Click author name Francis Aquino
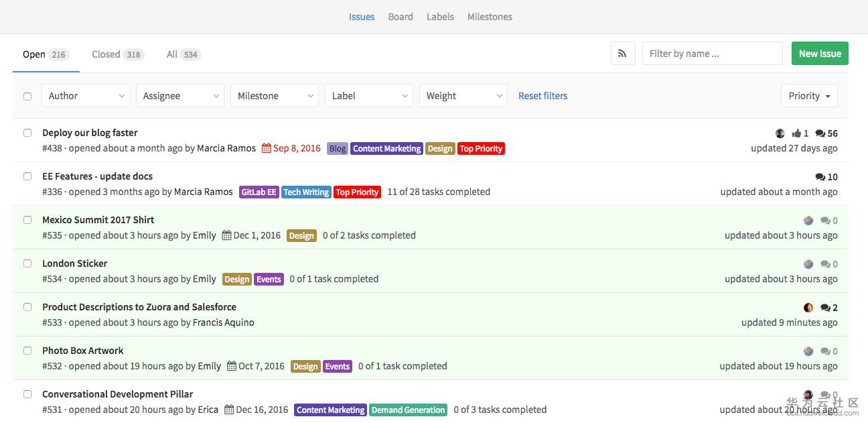Screen dimensions: 868x423 pyautogui.click(x=224, y=322)
